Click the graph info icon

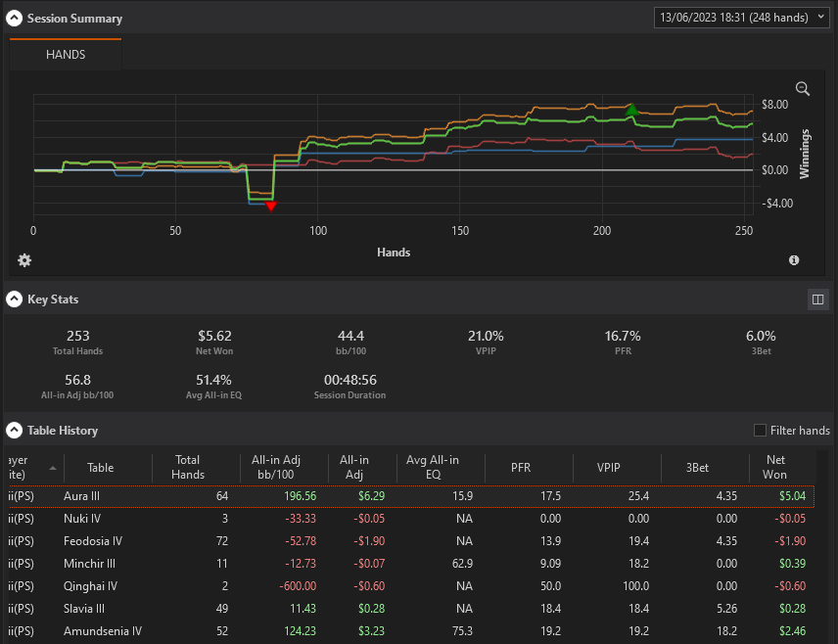tap(794, 260)
